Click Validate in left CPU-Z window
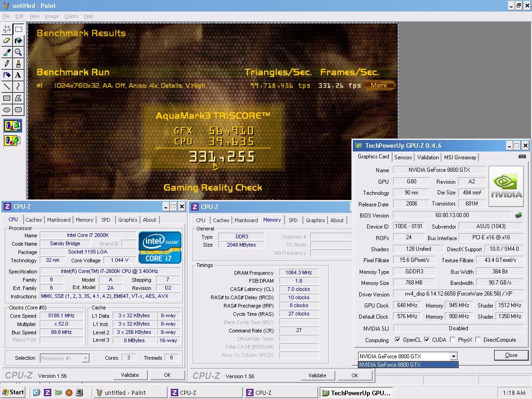Viewport: 532px width, 399px height. (130, 375)
